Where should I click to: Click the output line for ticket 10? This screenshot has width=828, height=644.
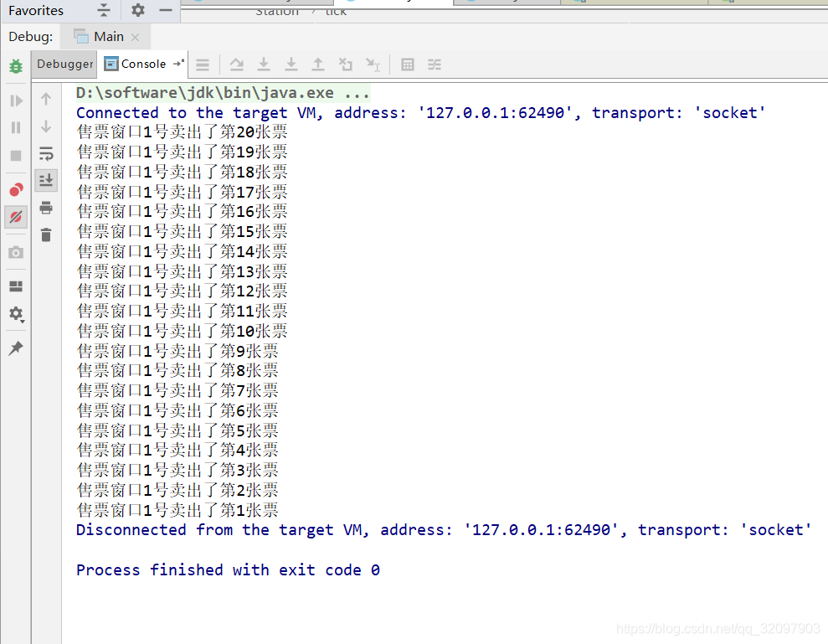[x=183, y=332]
